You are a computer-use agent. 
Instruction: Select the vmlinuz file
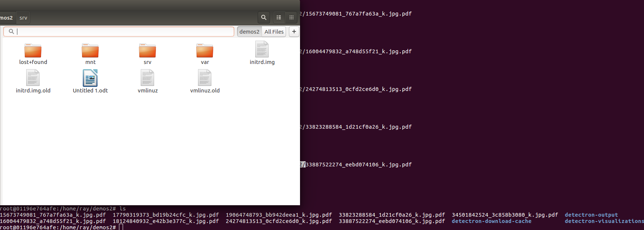pos(147,82)
